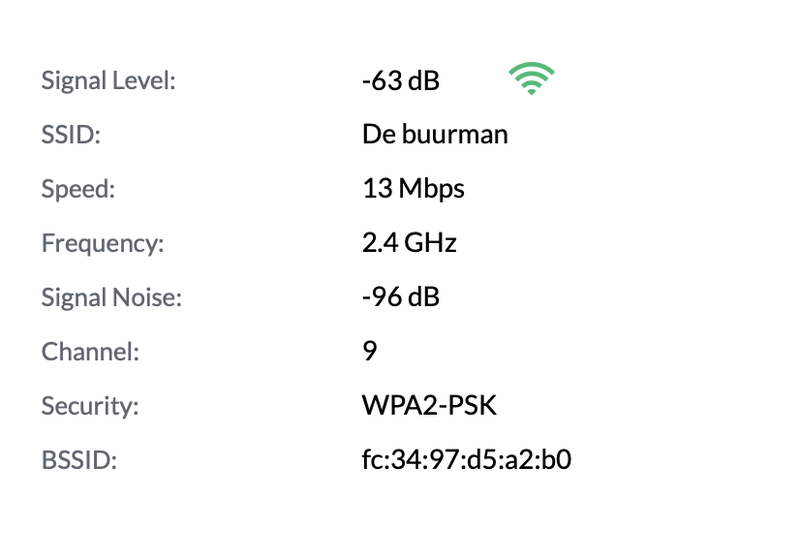Viewport: 800px width, 560px height.
Task: Click the 2.4 GHz frequency value
Action: pyautogui.click(x=409, y=243)
